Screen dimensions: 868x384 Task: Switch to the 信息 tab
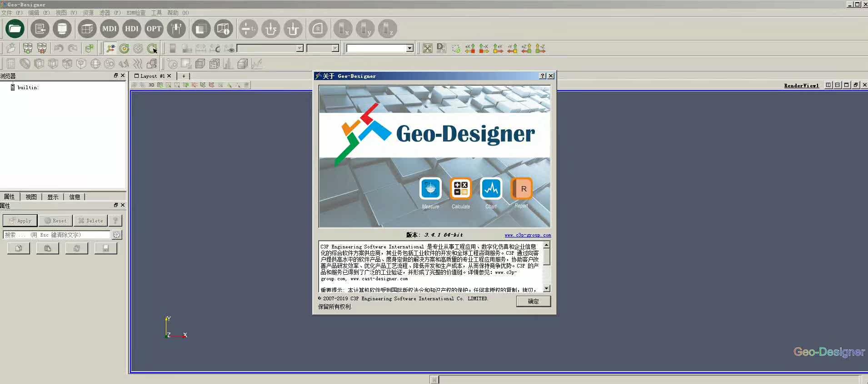pyautogui.click(x=75, y=197)
